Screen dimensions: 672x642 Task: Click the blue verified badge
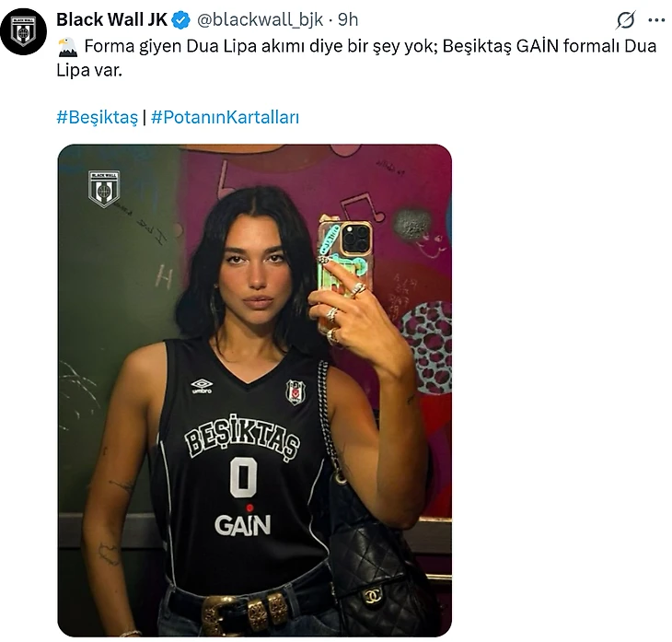pyautogui.click(x=180, y=19)
